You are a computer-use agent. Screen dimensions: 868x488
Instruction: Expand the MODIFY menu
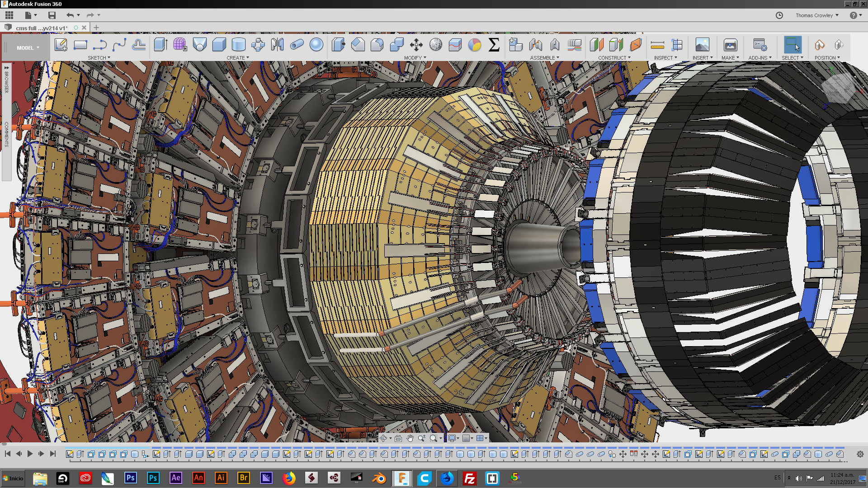415,58
